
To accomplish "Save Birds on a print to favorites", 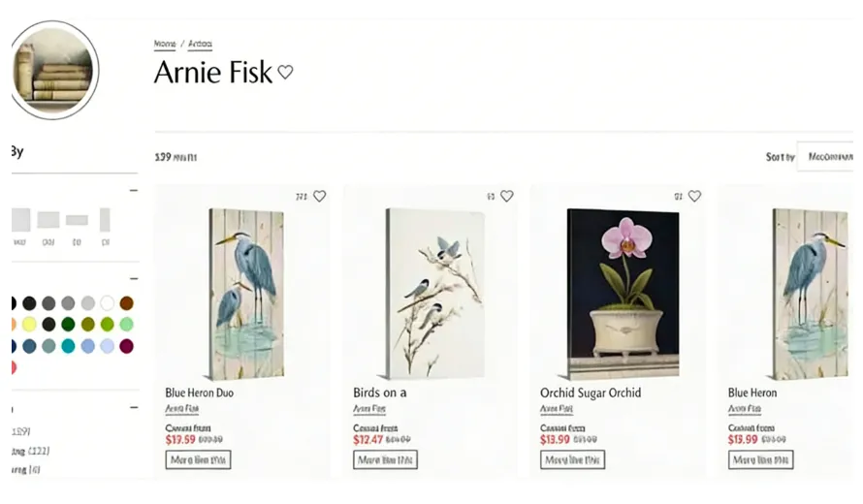I will [506, 196].
